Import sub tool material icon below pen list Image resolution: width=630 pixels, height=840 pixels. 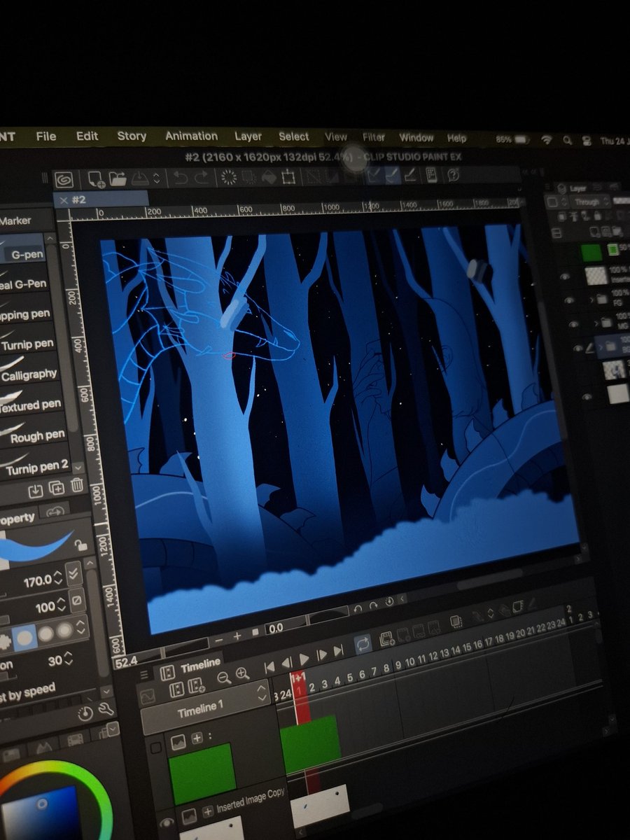34,491
